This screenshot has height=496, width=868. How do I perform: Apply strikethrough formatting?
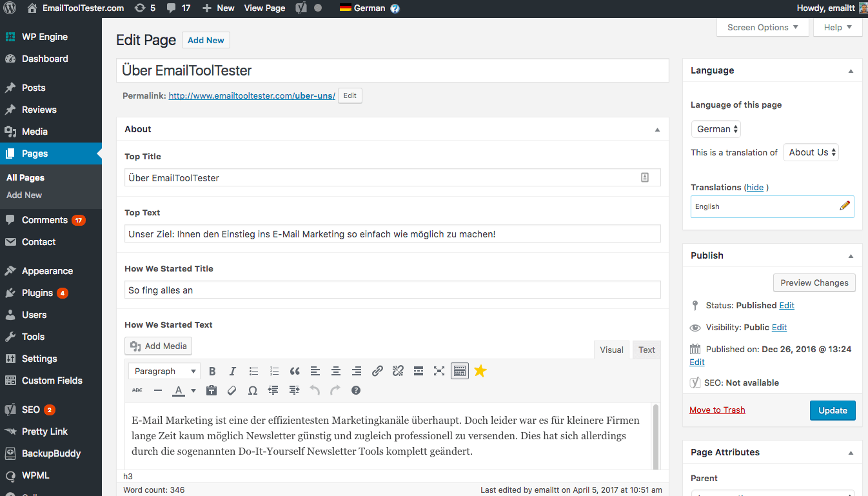pyautogui.click(x=137, y=390)
